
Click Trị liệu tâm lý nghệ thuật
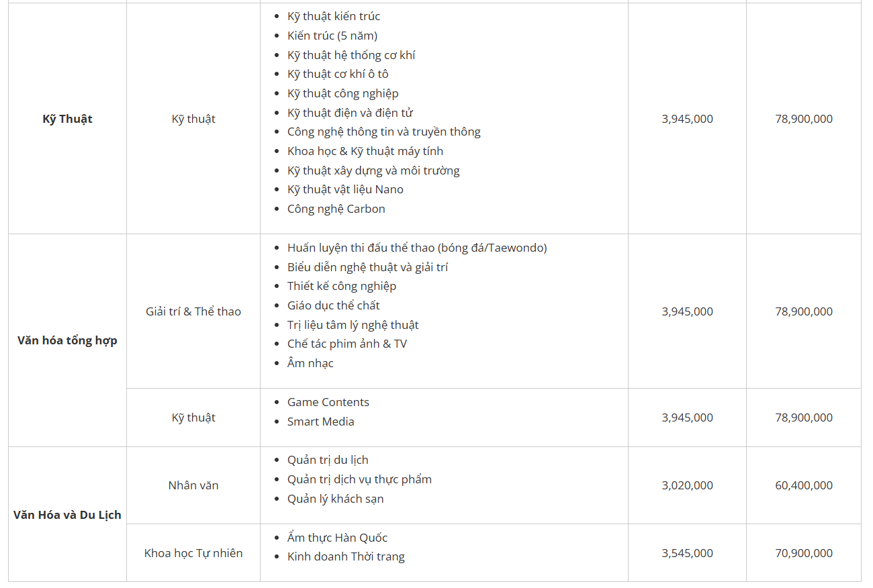(x=353, y=325)
